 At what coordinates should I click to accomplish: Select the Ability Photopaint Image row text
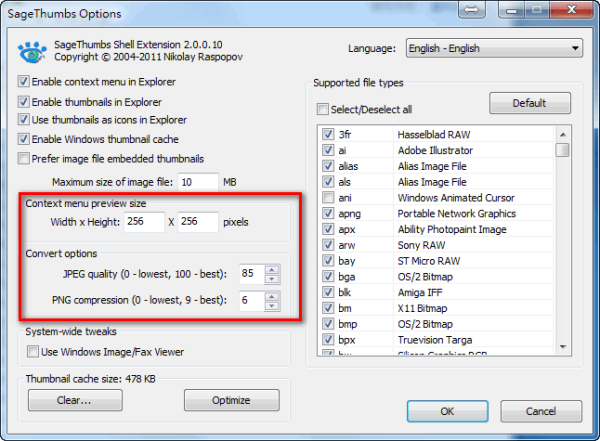tap(452, 229)
